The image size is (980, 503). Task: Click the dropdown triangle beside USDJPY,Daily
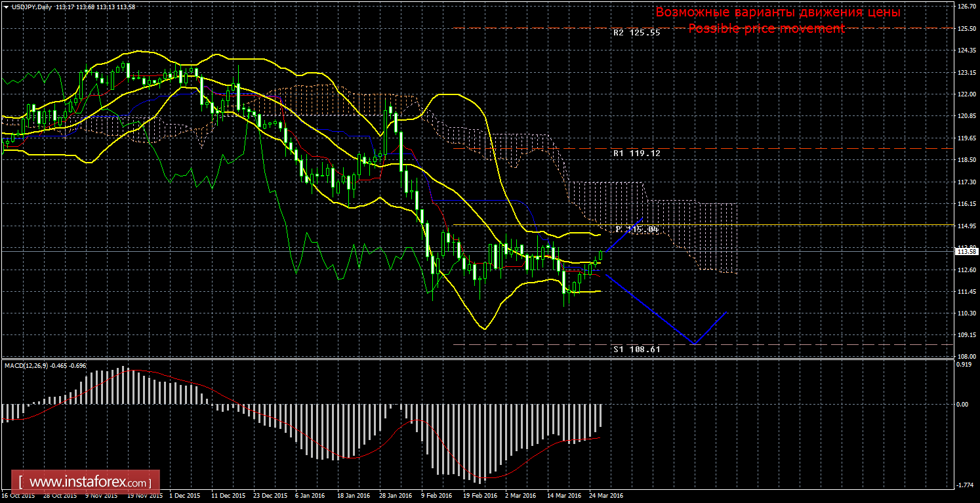click(x=6, y=7)
